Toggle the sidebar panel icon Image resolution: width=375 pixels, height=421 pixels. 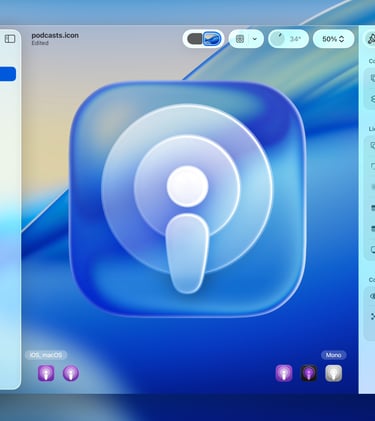coord(10,39)
